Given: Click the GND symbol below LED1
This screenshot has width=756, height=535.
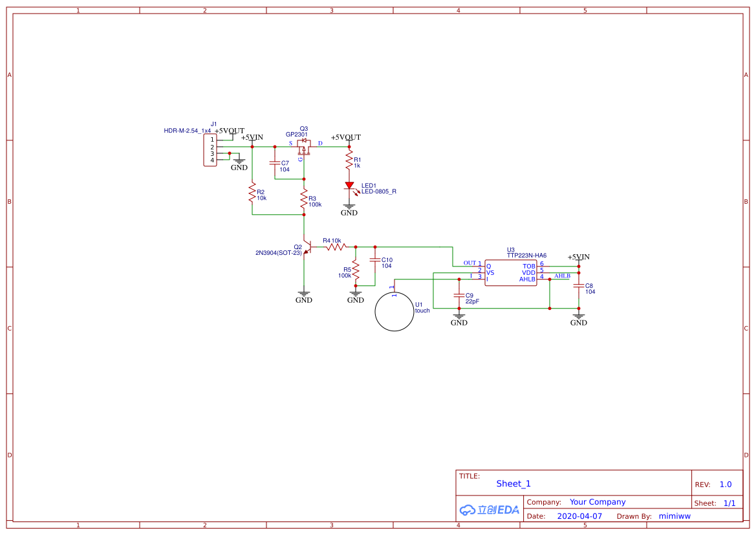Looking at the screenshot, I should coord(349,210).
